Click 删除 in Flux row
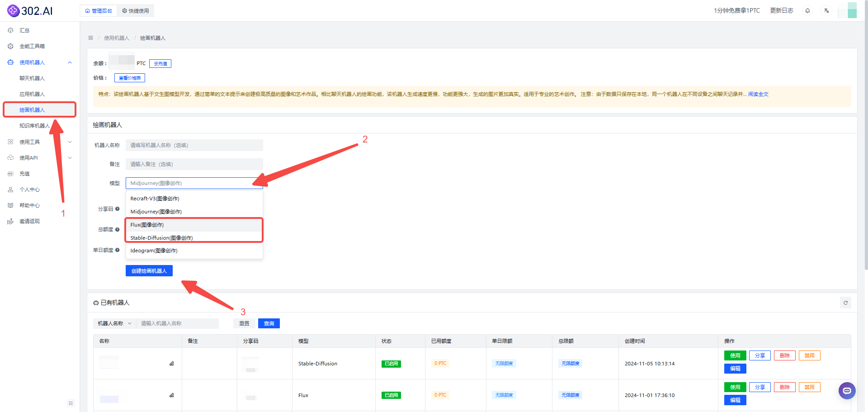The height and width of the screenshot is (412, 868). [x=785, y=387]
